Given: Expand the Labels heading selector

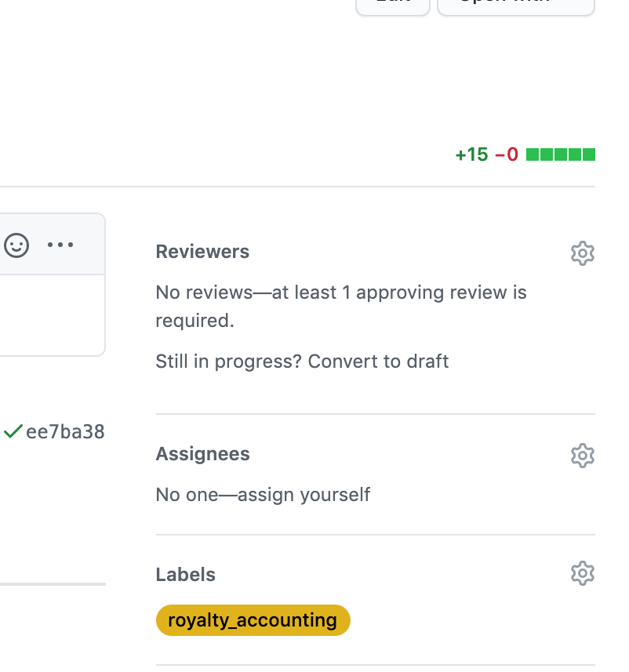Looking at the screenshot, I should coord(186,575).
